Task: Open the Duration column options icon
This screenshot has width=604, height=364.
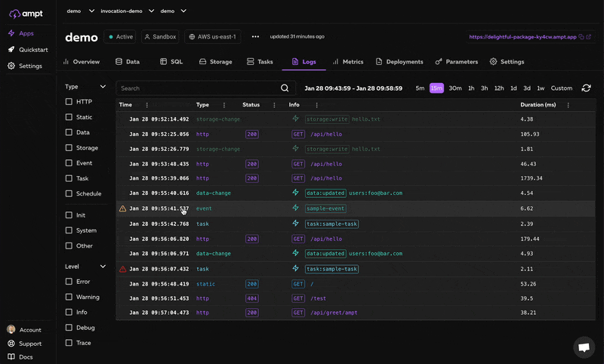Action: point(568,105)
